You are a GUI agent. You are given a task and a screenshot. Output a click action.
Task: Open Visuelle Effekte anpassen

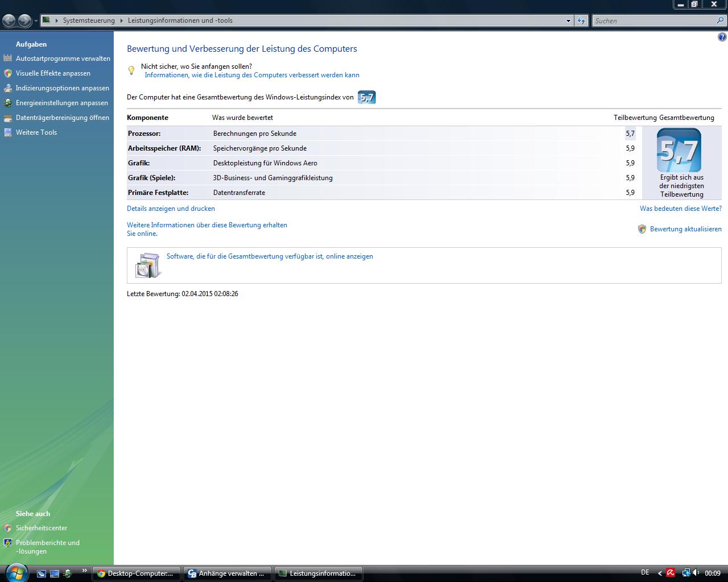click(x=53, y=73)
